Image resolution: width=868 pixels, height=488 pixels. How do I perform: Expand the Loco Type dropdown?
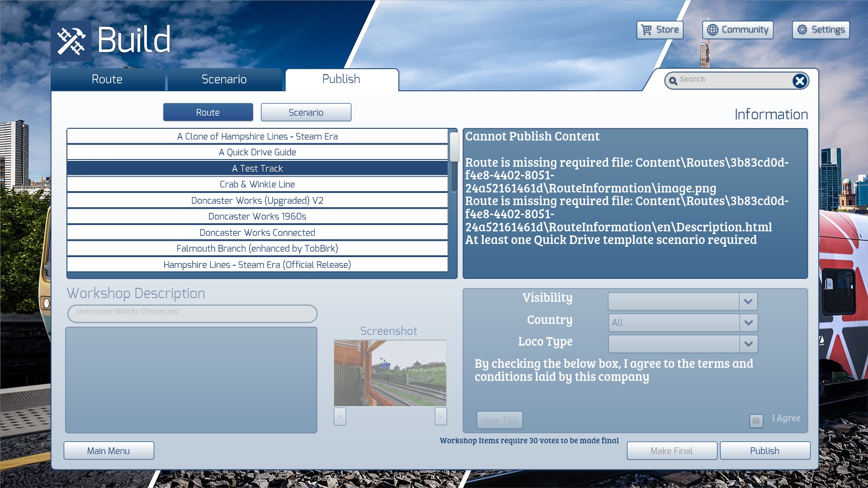point(748,344)
